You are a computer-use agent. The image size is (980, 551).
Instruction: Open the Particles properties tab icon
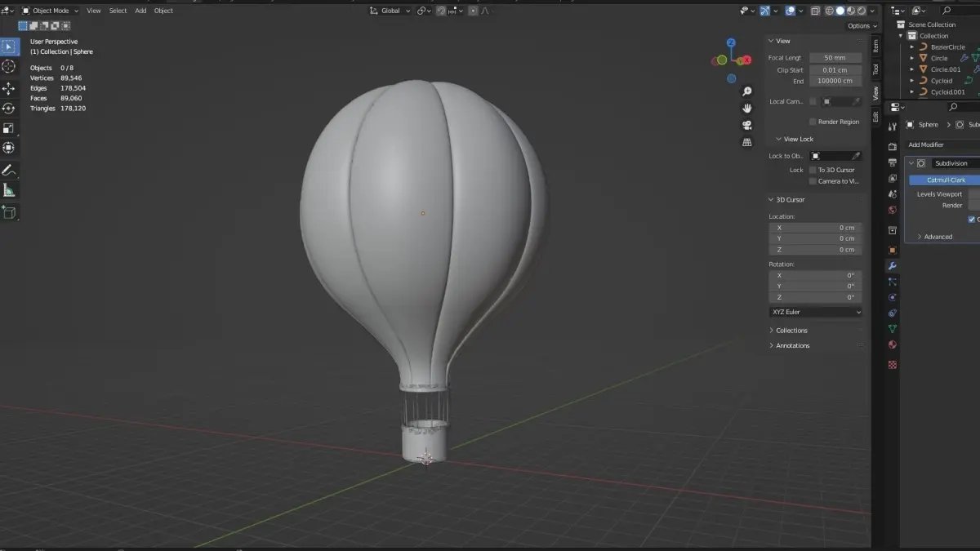(893, 282)
